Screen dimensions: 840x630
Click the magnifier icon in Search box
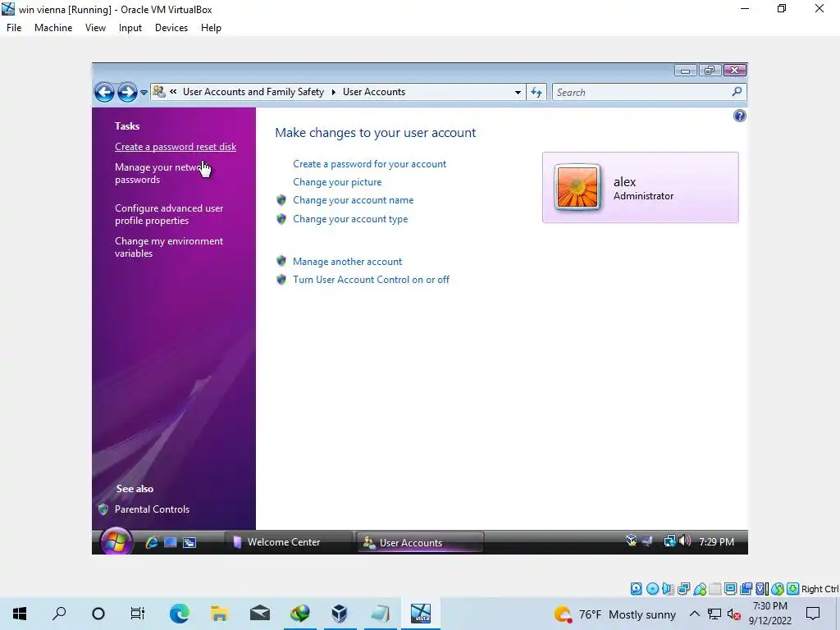coord(737,92)
